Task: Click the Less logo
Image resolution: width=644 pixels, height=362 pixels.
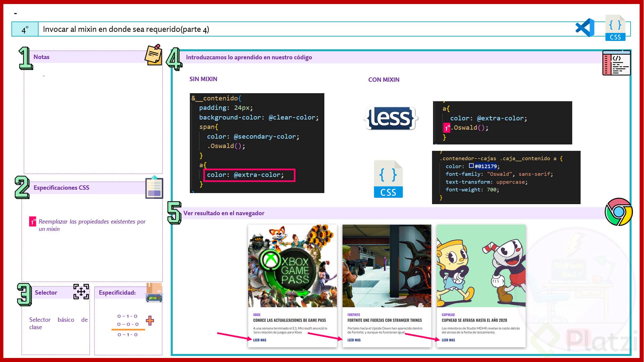Action: 390,118
